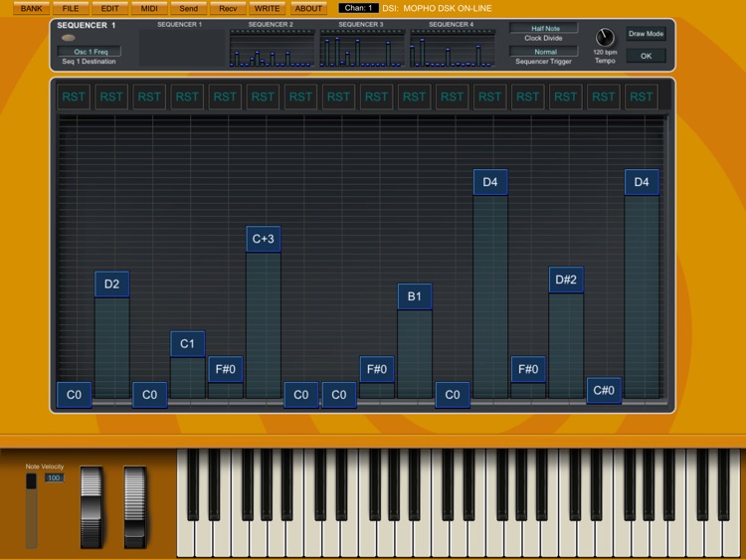Click the step 8 C0 note handle
The height and width of the screenshot is (560, 746).
[x=339, y=395]
